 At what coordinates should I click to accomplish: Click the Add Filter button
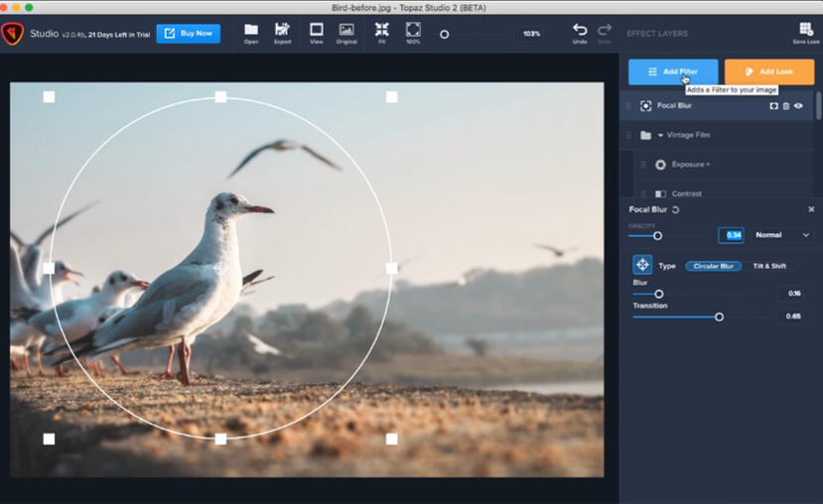pos(673,71)
